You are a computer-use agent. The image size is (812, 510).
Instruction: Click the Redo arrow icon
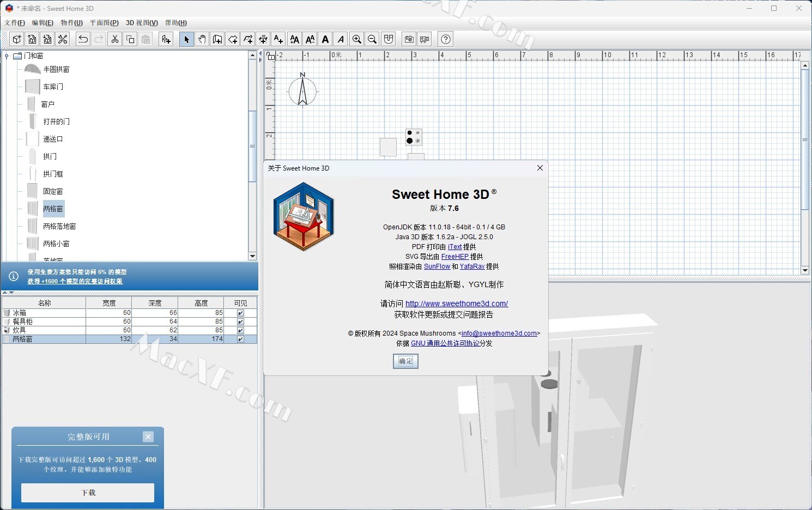(x=99, y=39)
